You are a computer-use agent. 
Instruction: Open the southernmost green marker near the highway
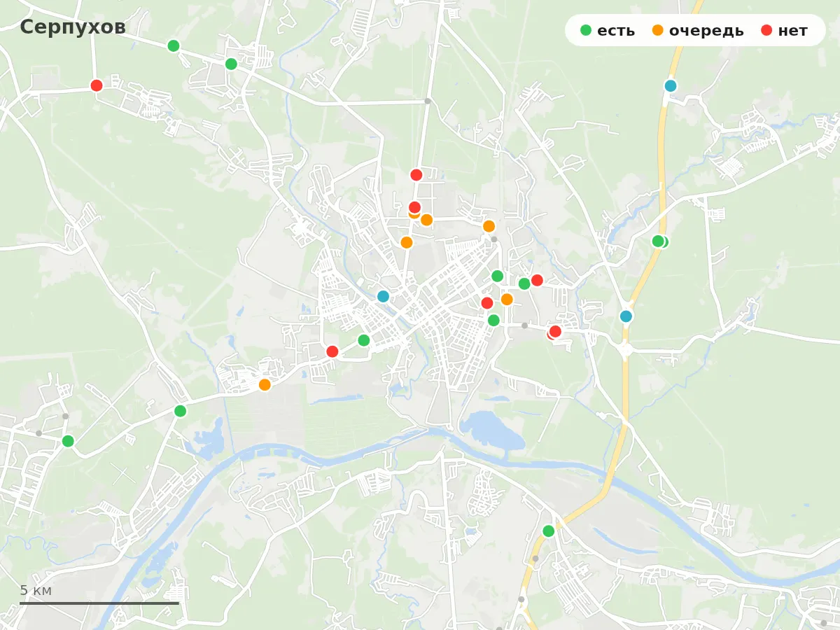pyautogui.click(x=549, y=531)
